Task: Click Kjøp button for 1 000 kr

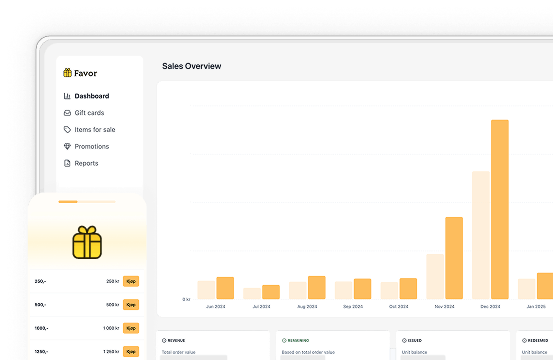Action: click(x=131, y=328)
